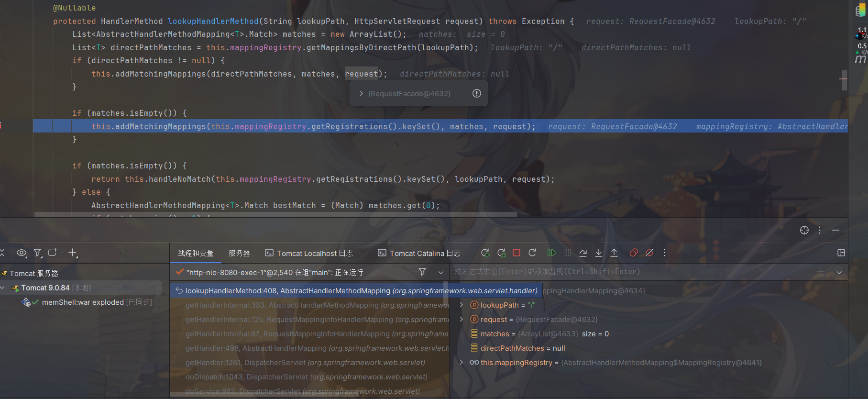Click the breakpoint marker on the highlighted line

[0, 126]
